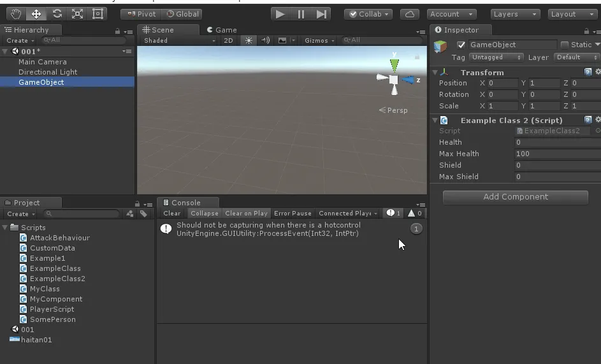
Task: Click the Add Component button
Action: 516,197
